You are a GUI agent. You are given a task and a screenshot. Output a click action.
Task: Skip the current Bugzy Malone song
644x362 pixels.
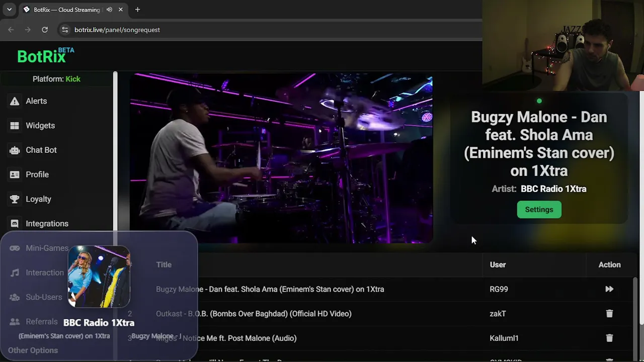(x=609, y=289)
